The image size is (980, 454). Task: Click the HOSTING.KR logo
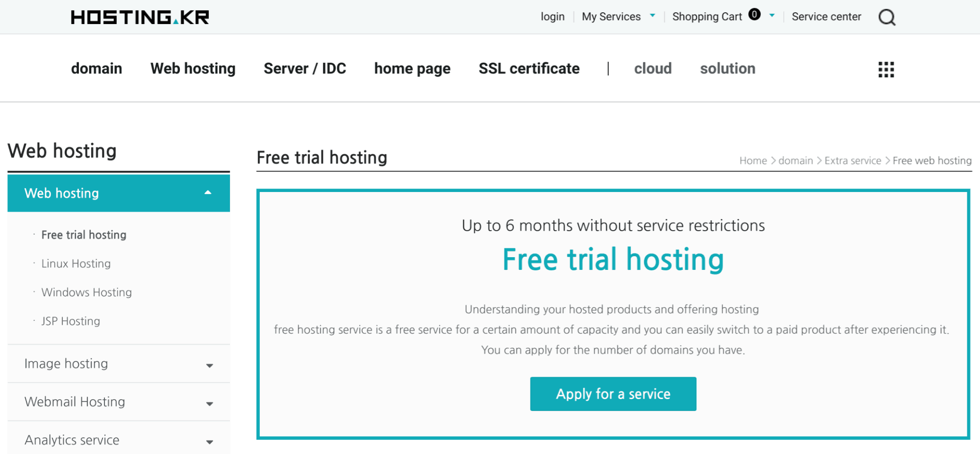pos(140,17)
